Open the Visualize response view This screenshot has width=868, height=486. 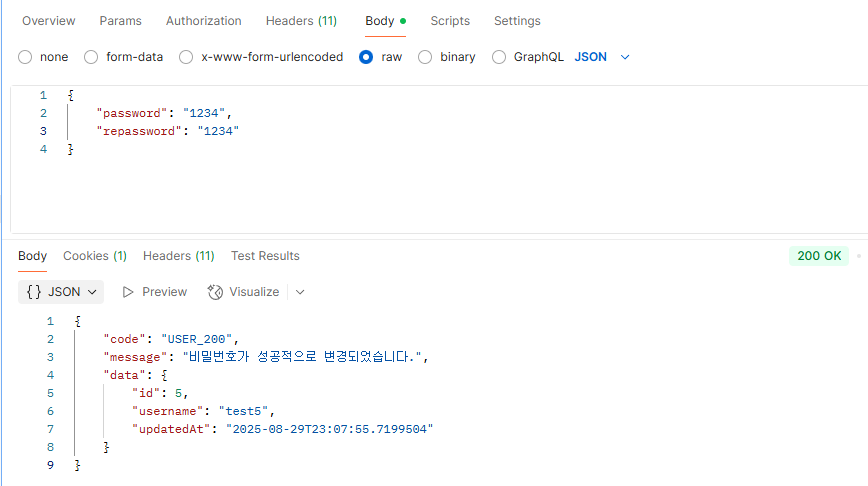244,292
